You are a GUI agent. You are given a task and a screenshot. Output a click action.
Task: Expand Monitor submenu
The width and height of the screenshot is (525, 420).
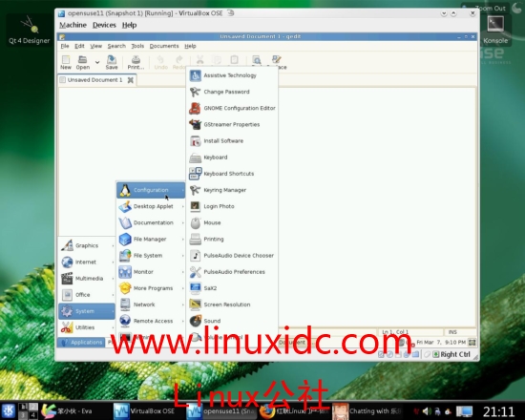(x=151, y=272)
